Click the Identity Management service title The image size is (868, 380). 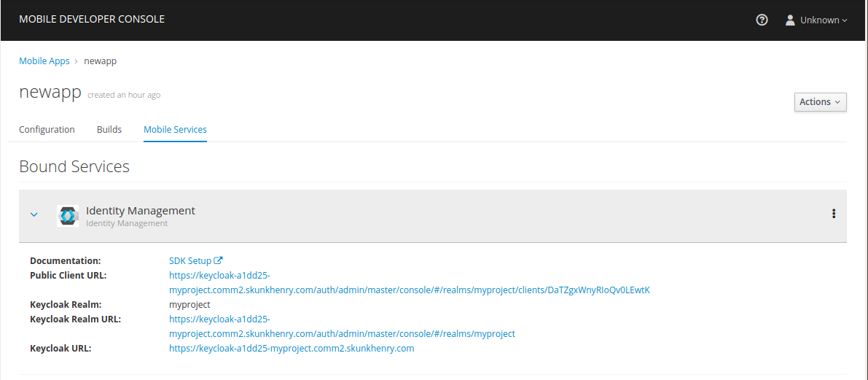click(141, 211)
